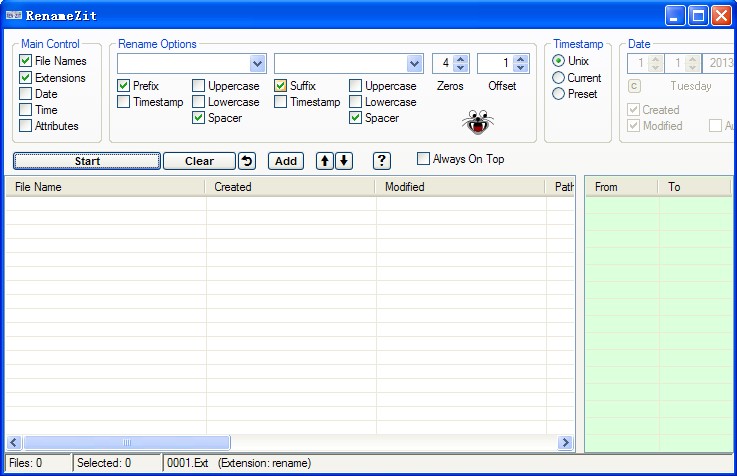Viewport: 737px width, 476px height.
Task: Click the horizontal scrollbar left arrow
Action: point(14,442)
